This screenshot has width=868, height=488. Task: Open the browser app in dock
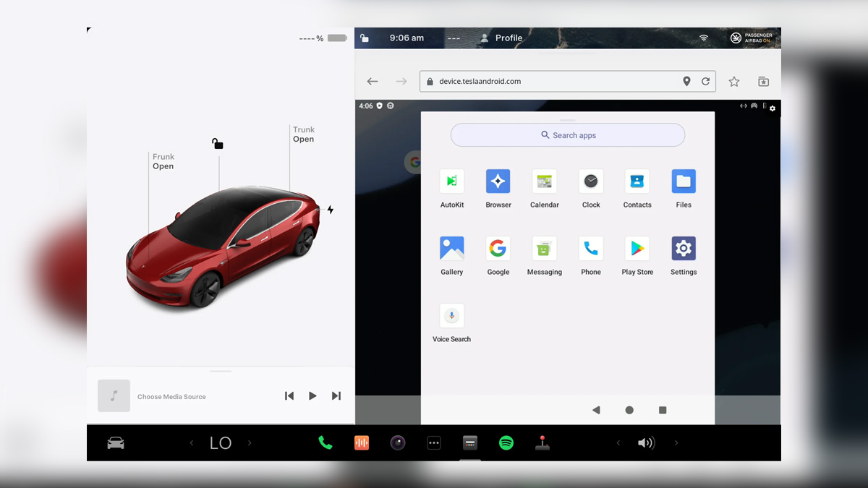(470, 443)
